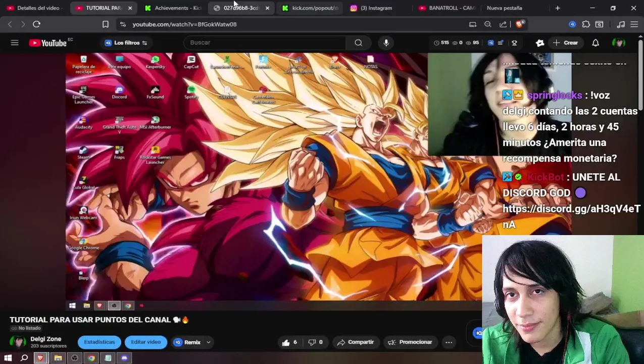Click the YouTube search magnifier button

[x=358, y=43]
